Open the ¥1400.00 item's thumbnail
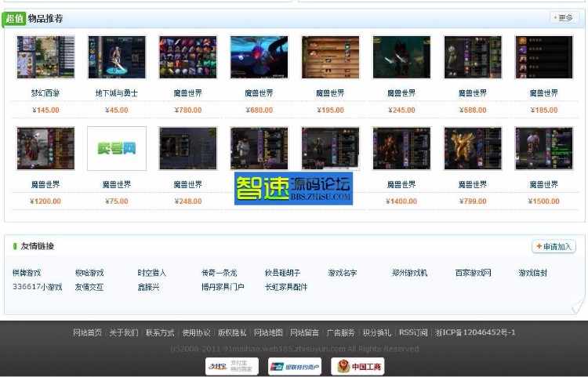Viewport: 588px width, 377px height. click(x=401, y=148)
